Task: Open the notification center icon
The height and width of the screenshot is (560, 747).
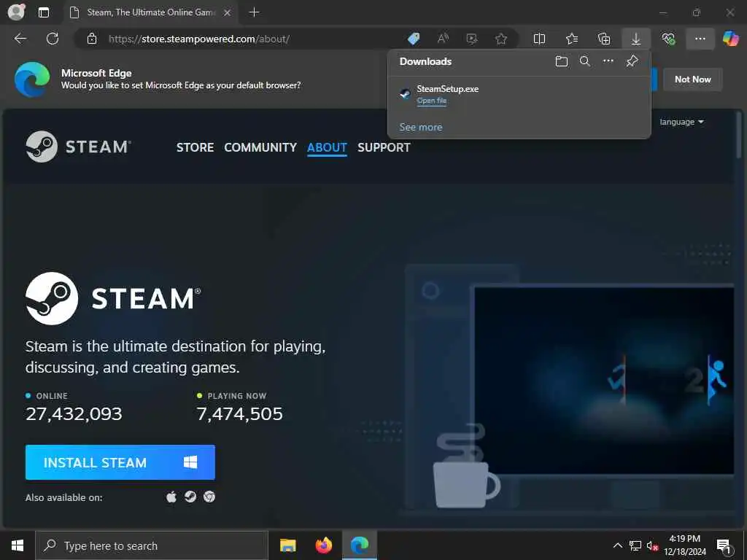Action: [x=724, y=546]
